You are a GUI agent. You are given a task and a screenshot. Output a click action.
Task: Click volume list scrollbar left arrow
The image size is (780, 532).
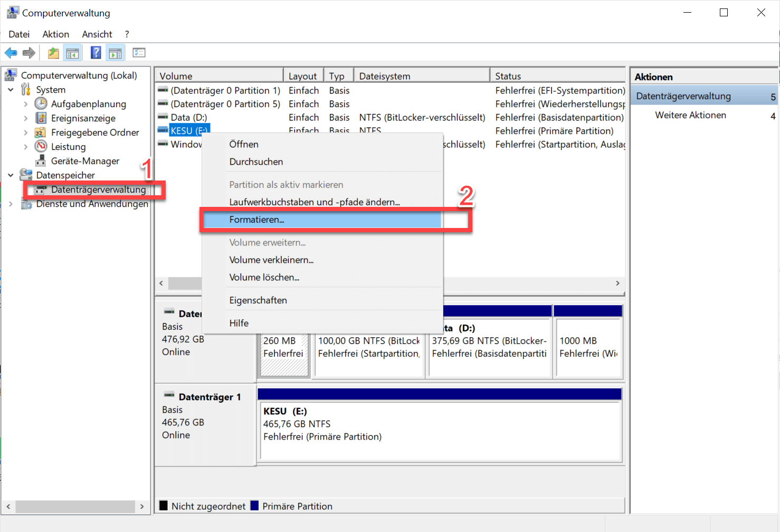point(161,283)
